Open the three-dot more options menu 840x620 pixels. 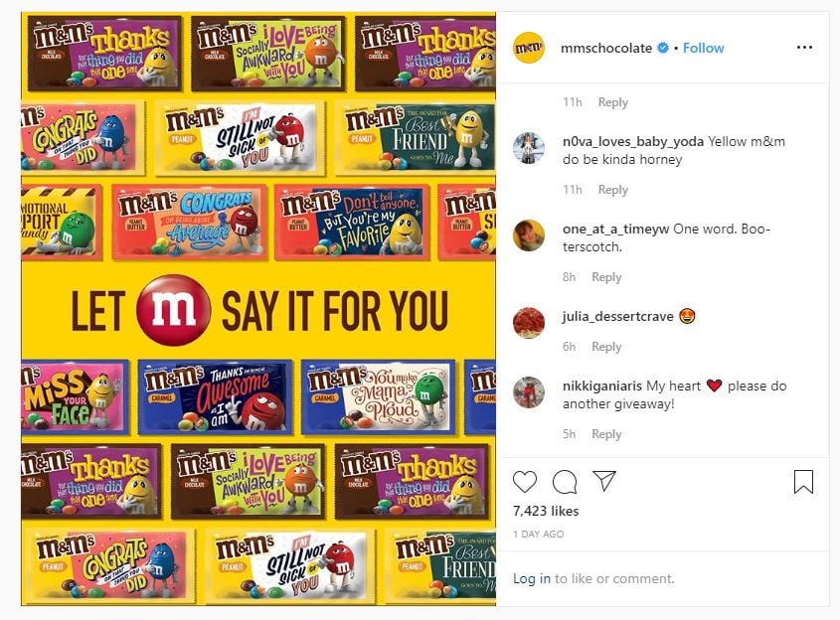804,48
